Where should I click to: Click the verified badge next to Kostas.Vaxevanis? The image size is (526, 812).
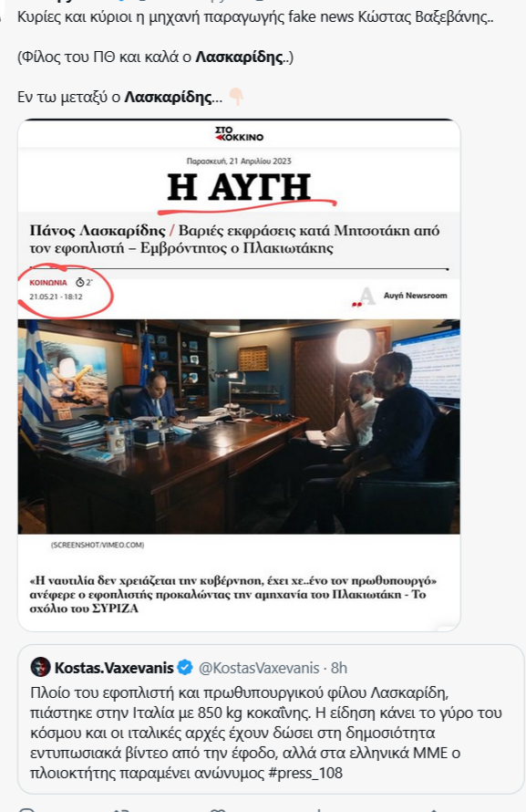tap(185, 668)
